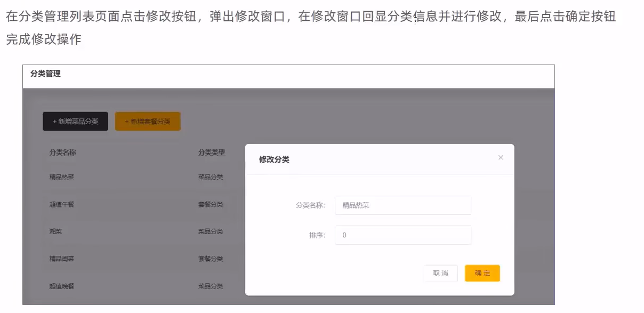644x313 pixels.
Task: Select the 精品闽菜 row name
Action: pyautogui.click(x=62, y=259)
